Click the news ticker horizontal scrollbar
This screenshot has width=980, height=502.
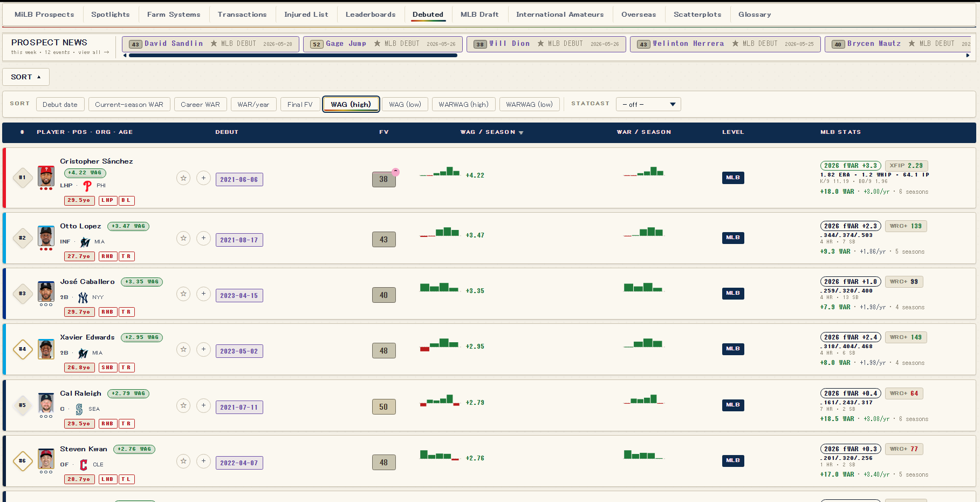pyautogui.click(x=293, y=55)
